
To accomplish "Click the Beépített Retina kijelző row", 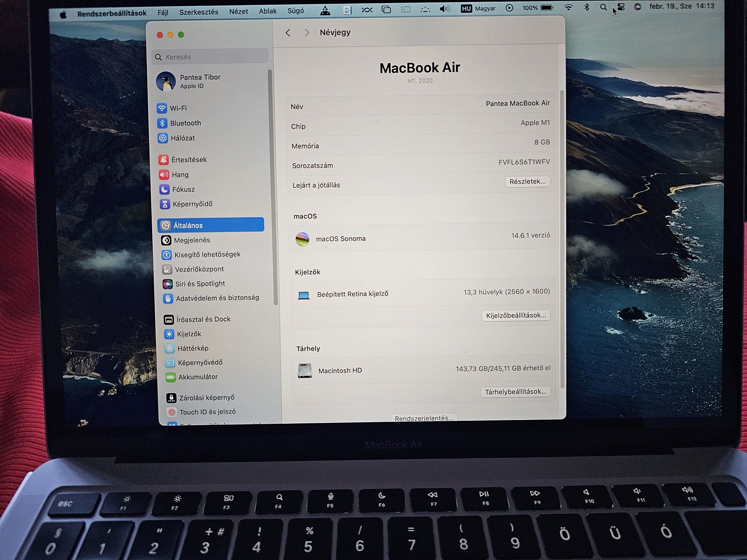I will pyautogui.click(x=422, y=293).
